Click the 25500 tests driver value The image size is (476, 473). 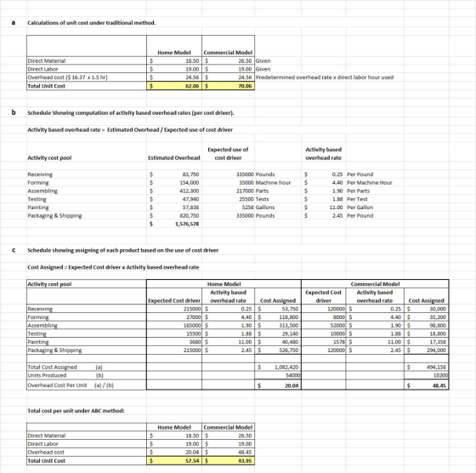point(246,199)
